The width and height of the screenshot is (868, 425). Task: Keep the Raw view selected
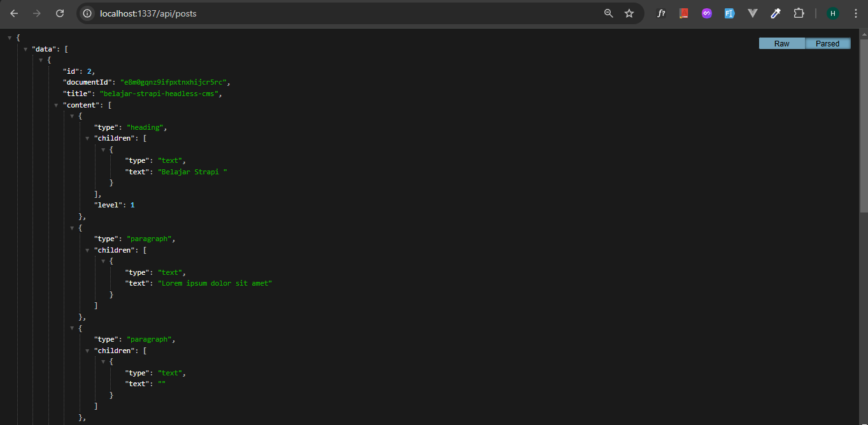click(x=781, y=43)
